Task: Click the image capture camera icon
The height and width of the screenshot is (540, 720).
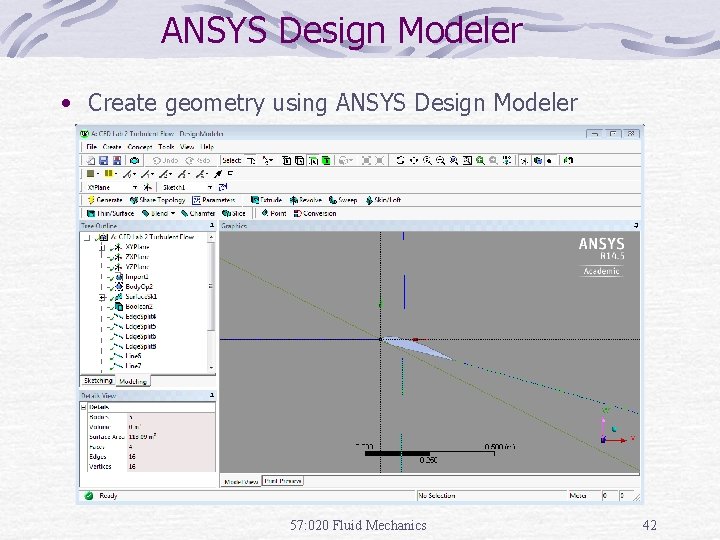Action: pyautogui.click(x=134, y=160)
